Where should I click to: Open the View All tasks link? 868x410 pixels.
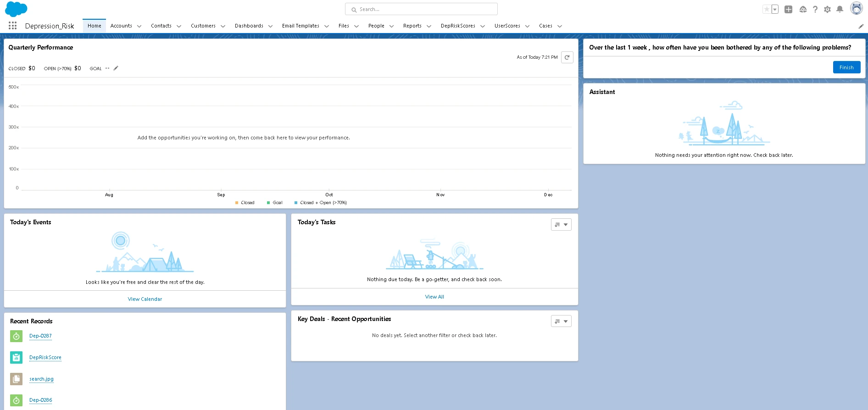tap(434, 297)
